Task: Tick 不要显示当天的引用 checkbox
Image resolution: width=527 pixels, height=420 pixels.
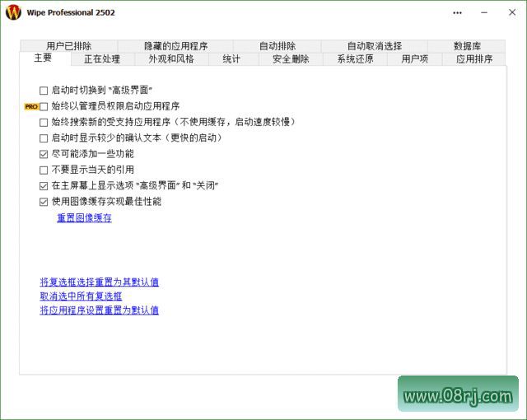Action: (x=44, y=170)
